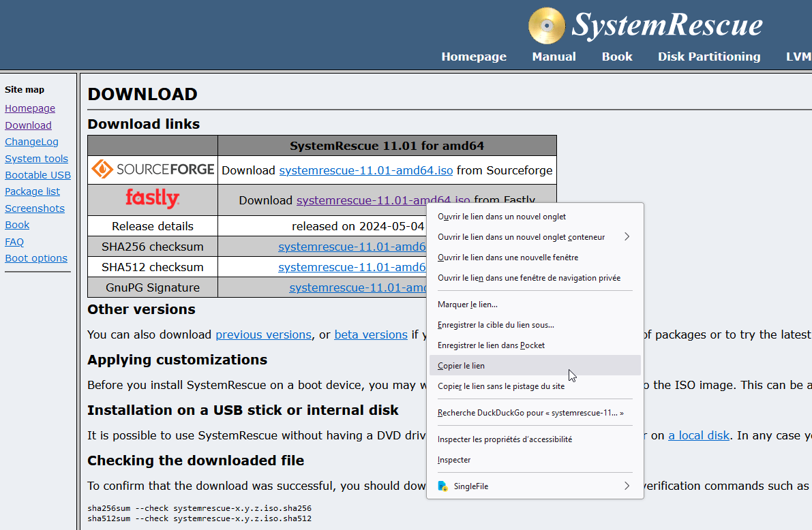Click the SystemRescue site title text
Viewport: 812px width, 530px height.
pos(667,25)
